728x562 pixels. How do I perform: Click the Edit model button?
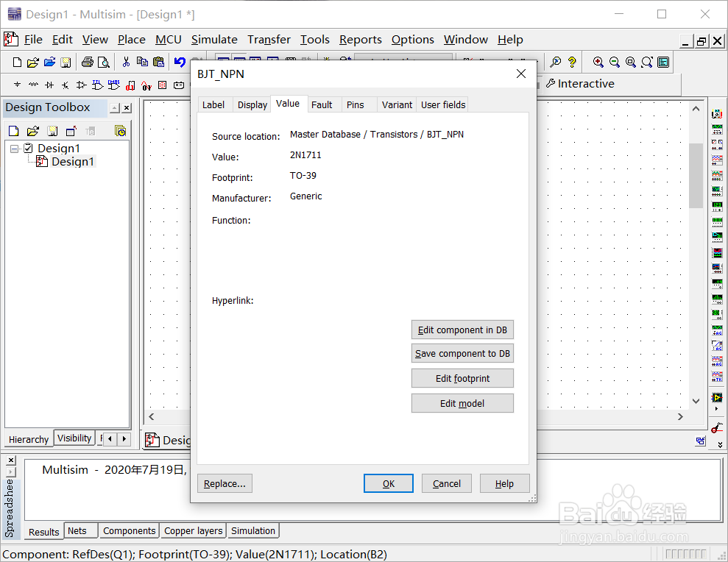[x=462, y=403]
